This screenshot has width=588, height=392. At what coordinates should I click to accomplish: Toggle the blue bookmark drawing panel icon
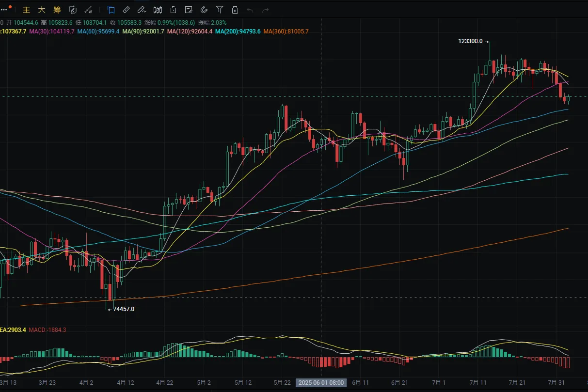[x=111, y=10]
